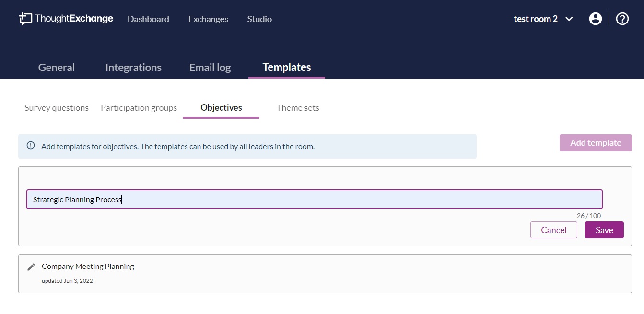
Task: Open the Survey questions sub-tab
Action: tap(57, 108)
